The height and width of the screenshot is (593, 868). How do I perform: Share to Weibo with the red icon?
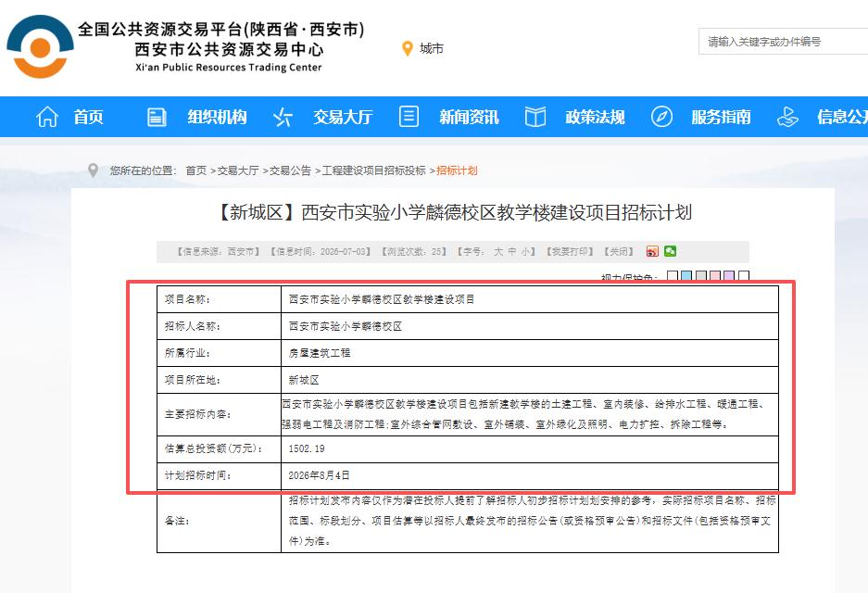pos(652,251)
